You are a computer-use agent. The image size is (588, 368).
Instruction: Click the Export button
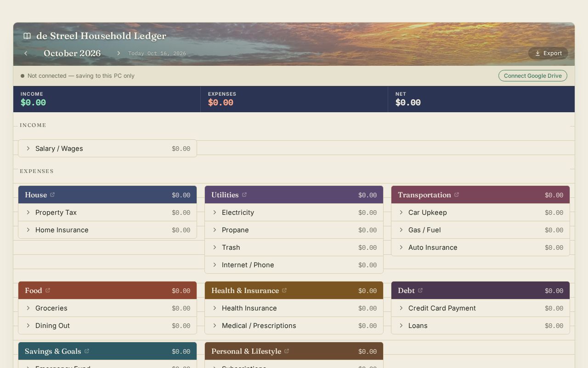click(548, 53)
